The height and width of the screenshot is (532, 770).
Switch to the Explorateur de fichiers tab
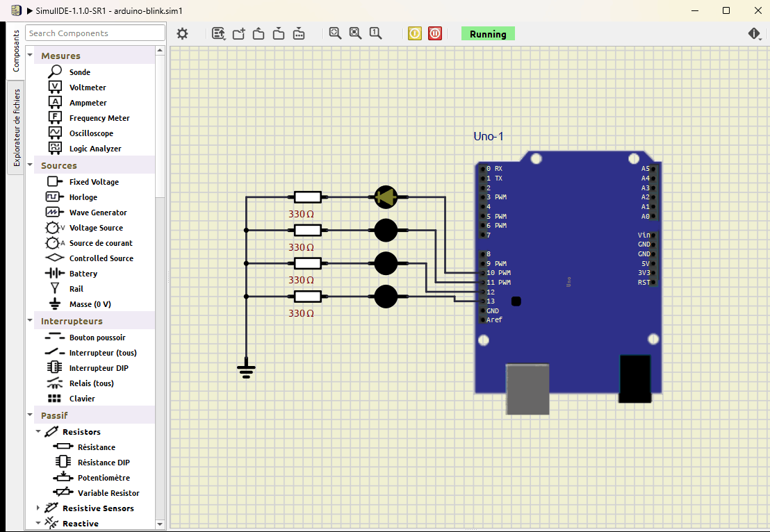pos(17,128)
